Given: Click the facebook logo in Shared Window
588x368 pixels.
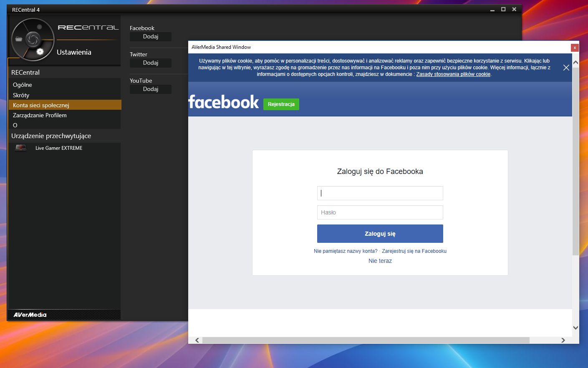Looking at the screenshot, I should tap(224, 102).
